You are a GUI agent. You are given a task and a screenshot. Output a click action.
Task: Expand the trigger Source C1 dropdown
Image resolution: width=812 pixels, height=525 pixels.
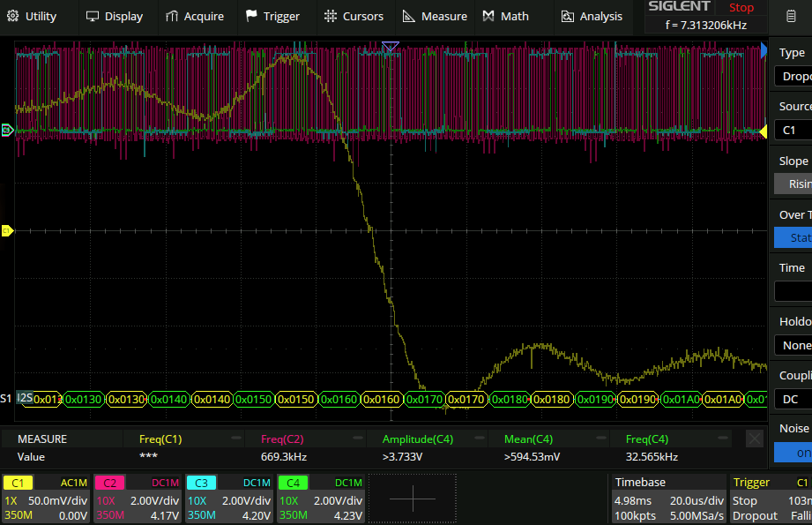click(x=793, y=130)
